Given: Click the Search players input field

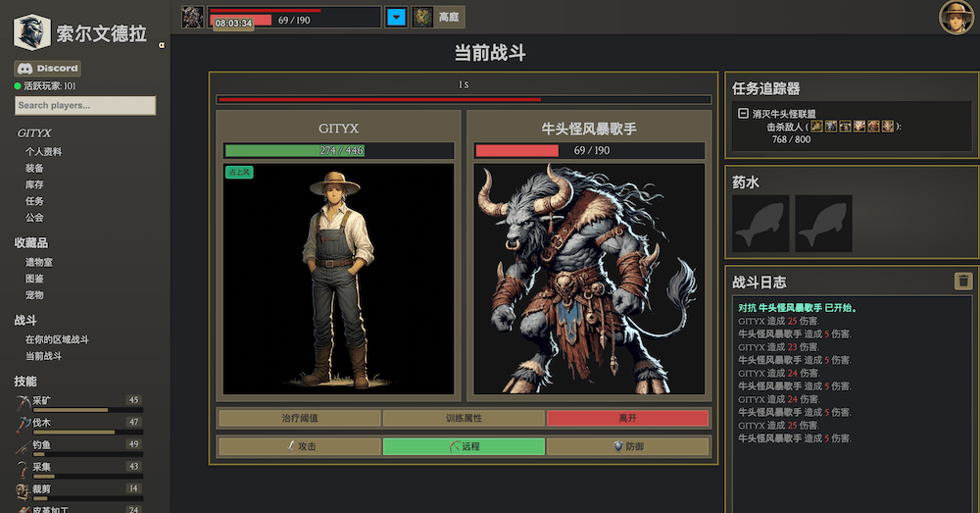Looking at the screenshot, I should tap(85, 105).
